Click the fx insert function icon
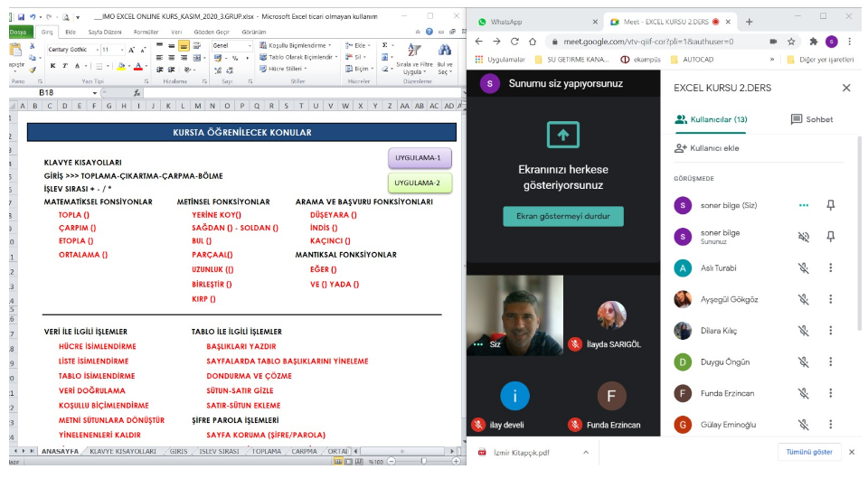 [137, 93]
